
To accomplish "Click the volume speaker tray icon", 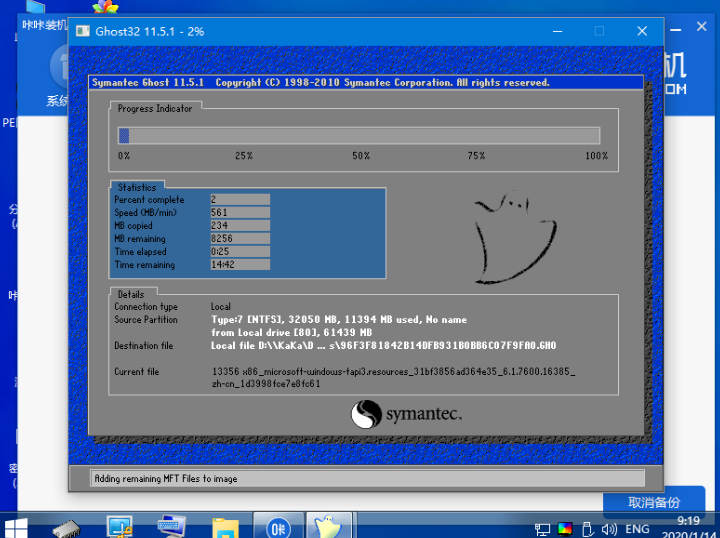I will click(609, 529).
